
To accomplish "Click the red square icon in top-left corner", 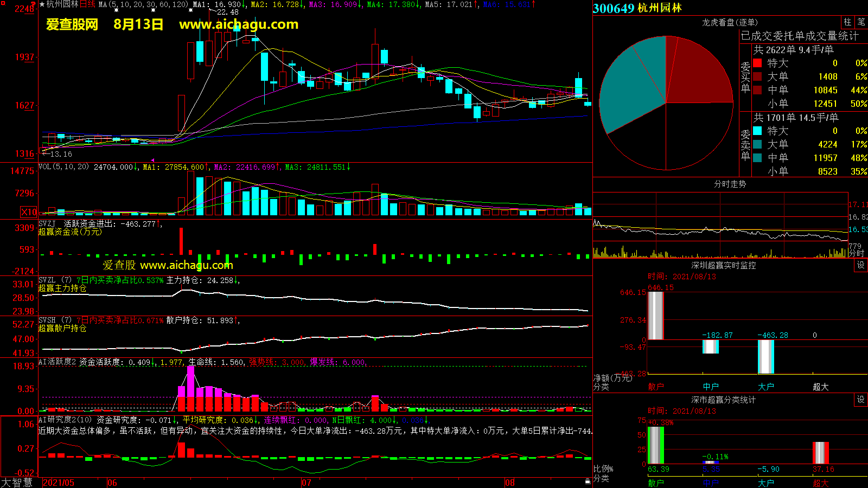I will coord(3,3).
